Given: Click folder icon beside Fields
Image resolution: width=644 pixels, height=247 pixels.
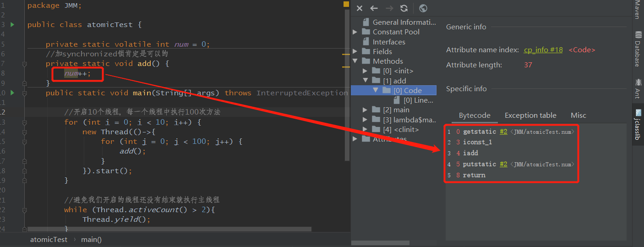Looking at the screenshot, I should point(366,51).
